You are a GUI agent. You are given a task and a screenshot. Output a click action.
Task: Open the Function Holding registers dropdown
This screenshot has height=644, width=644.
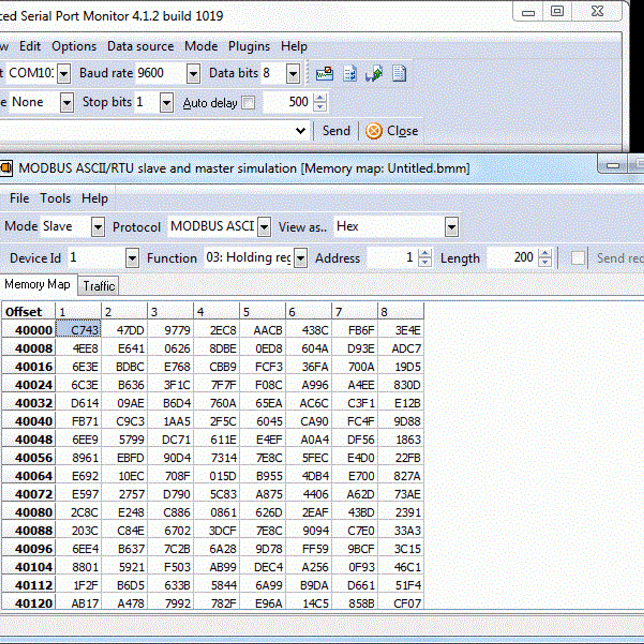point(301,258)
